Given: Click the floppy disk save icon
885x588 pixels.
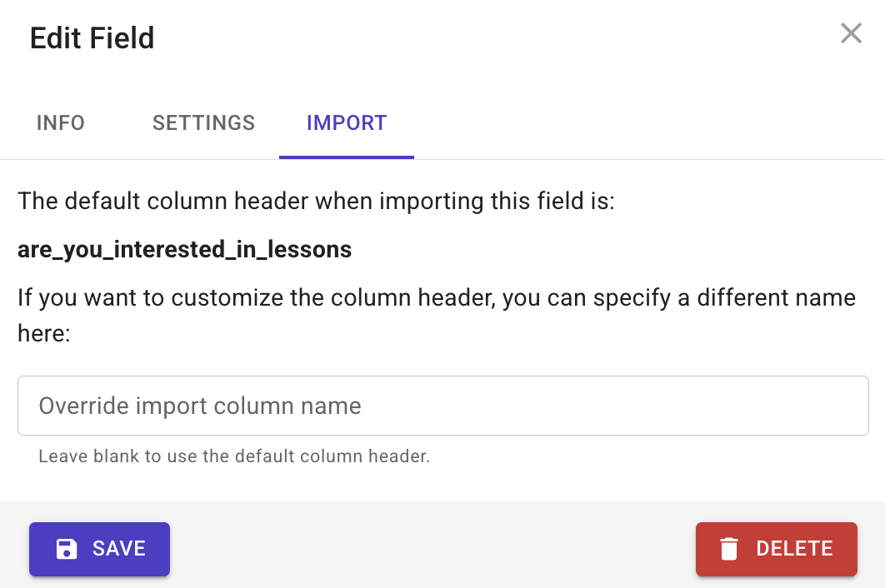Looking at the screenshot, I should [67, 549].
